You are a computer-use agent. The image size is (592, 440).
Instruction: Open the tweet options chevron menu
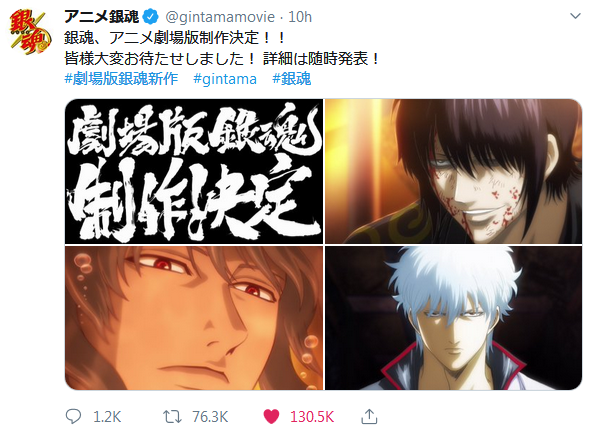point(575,16)
